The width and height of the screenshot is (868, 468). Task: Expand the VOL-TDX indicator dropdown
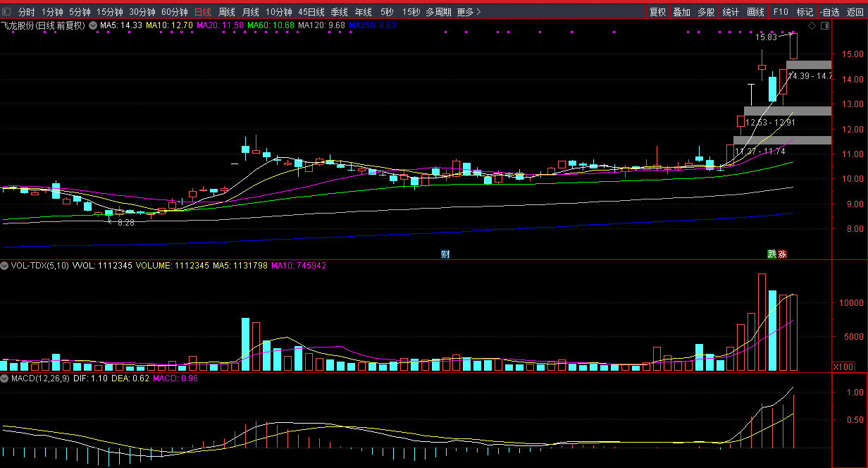(x=5, y=266)
